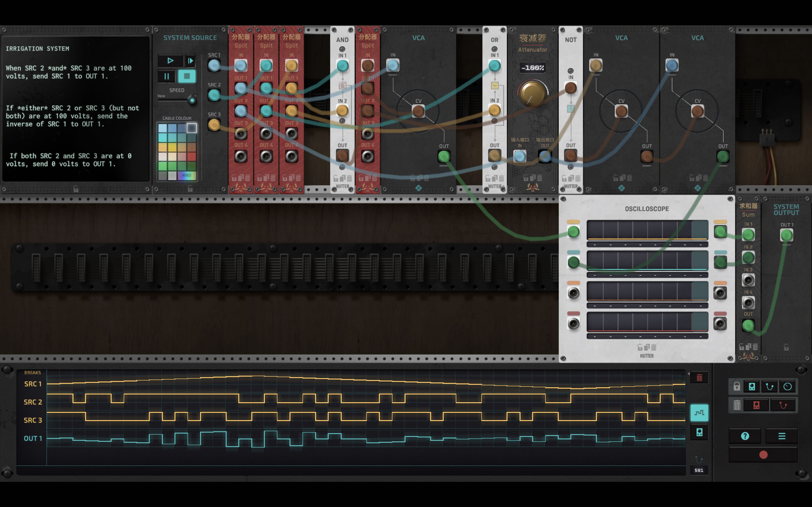Open help with the question-mark button
Screen dimensions: 812x507
(745, 436)
